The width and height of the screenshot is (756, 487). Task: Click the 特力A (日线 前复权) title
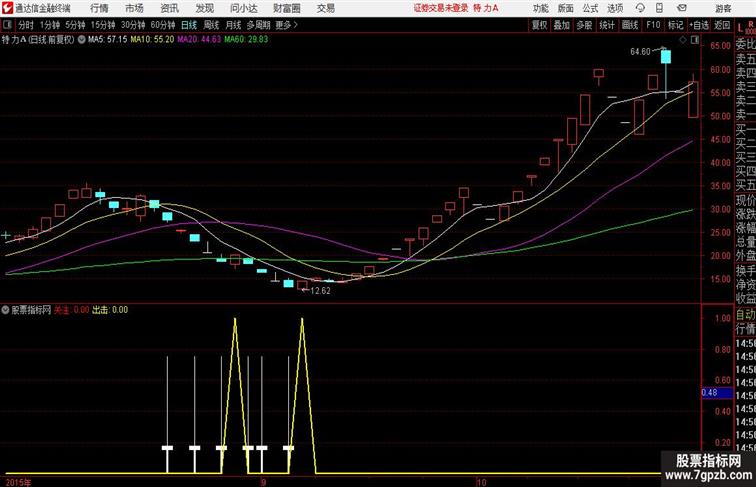click(38, 40)
